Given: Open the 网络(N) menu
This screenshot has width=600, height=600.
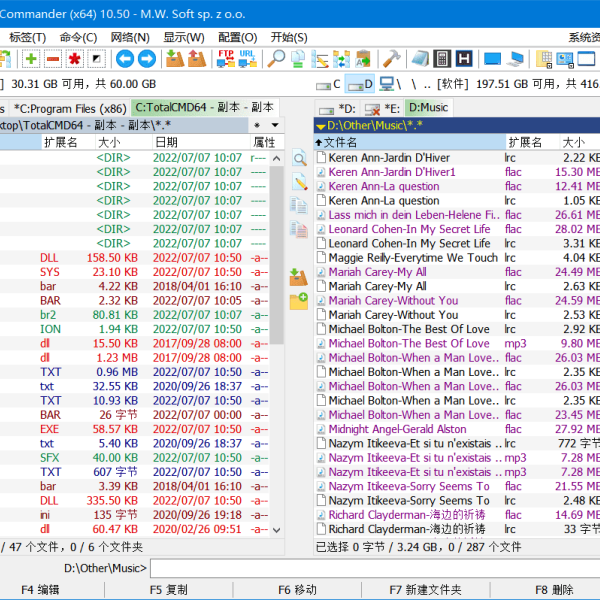Looking at the screenshot, I should (130, 38).
